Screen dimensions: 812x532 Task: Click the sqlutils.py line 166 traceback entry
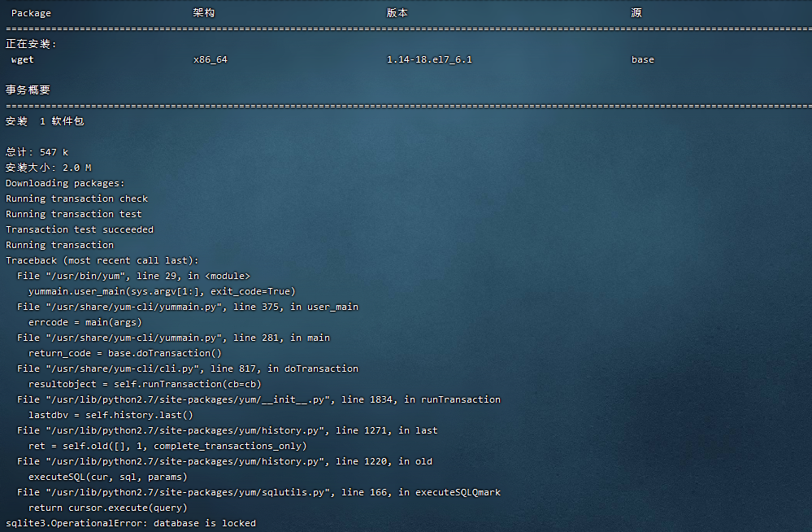[259, 493]
